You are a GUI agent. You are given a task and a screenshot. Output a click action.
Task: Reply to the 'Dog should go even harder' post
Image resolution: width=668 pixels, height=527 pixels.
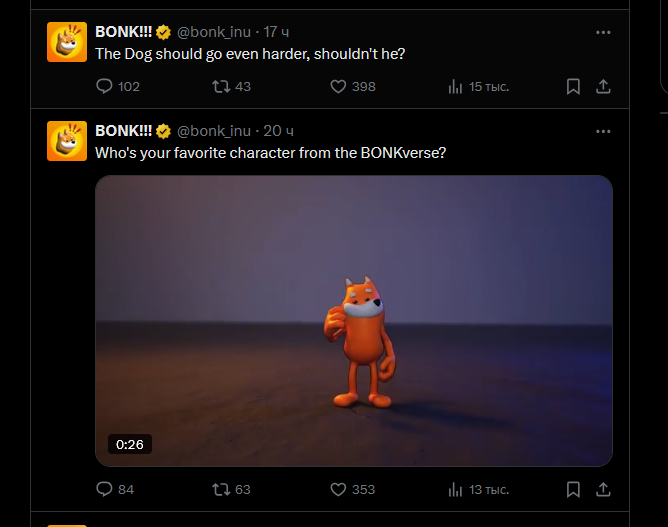click(x=104, y=87)
